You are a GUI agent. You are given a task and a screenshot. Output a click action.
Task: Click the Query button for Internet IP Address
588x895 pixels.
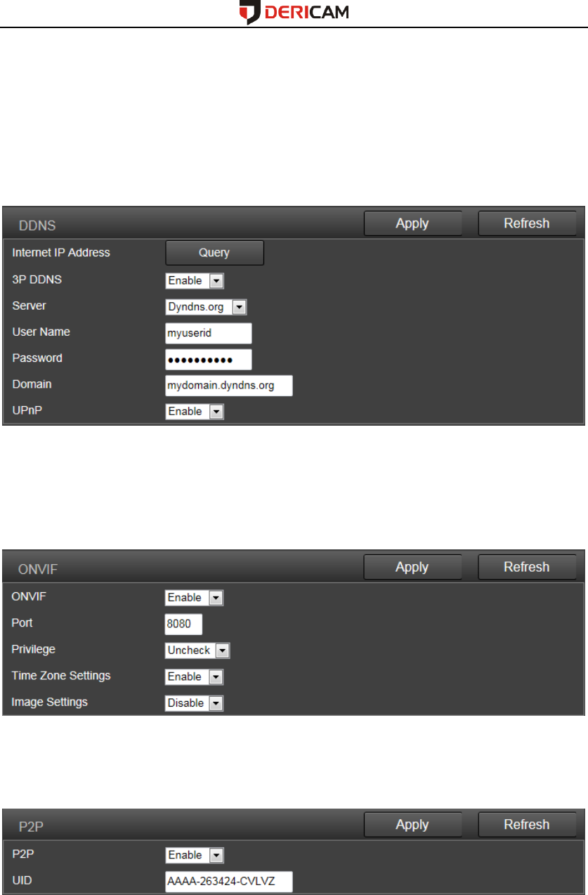point(214,253)
